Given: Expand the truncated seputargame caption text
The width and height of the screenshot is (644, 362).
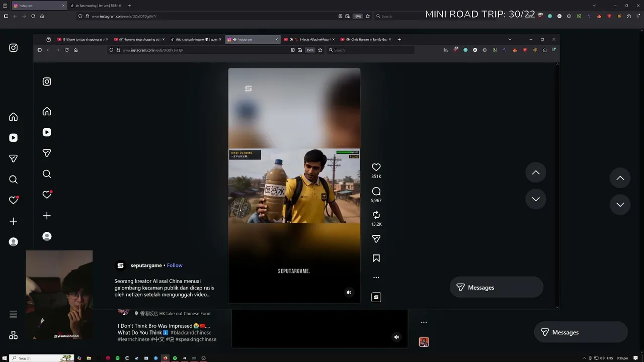Looking at the screenshot, I should pos(164,288).
